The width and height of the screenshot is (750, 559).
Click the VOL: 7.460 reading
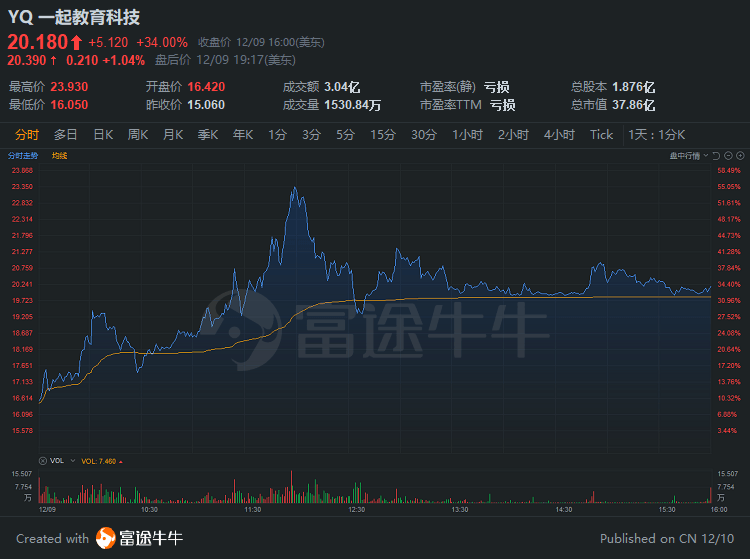click(99, 461)
